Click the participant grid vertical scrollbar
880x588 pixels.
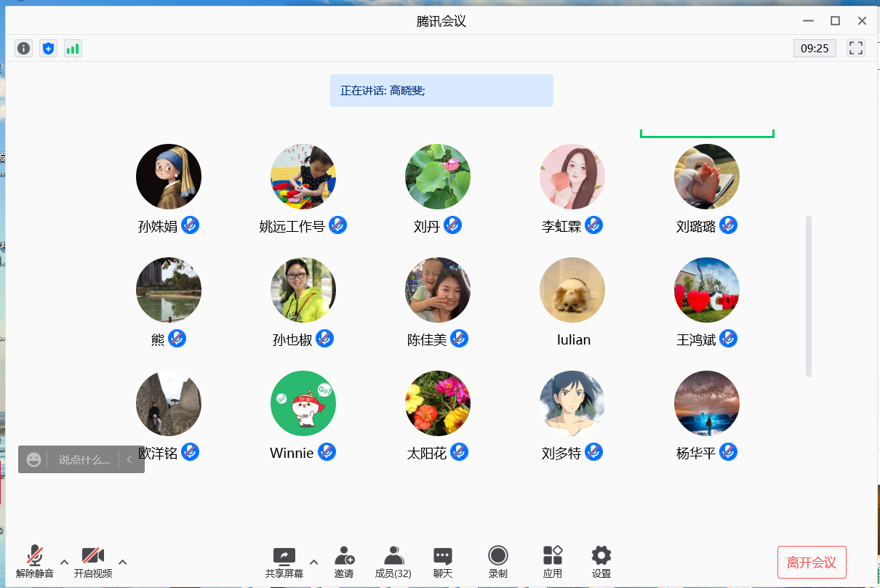click(x=809, y=296)
